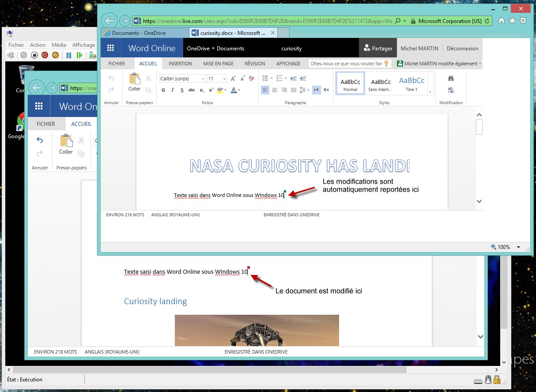Switch to the INSERTION ribbon tab
The image size is (536, 392).
[x=180, y=64]
